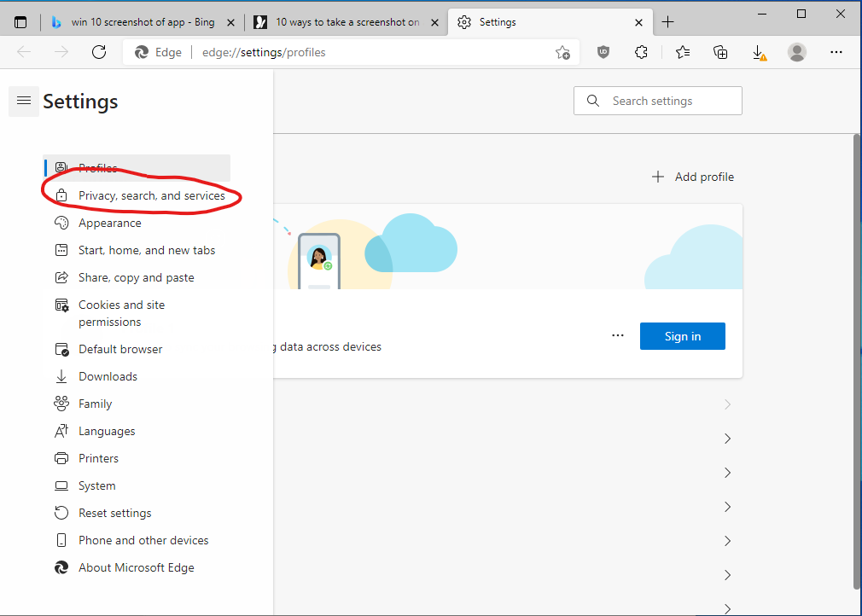
Task: Switch to '10 ways to take a screenshot' tab
Action: pos(347,22)
